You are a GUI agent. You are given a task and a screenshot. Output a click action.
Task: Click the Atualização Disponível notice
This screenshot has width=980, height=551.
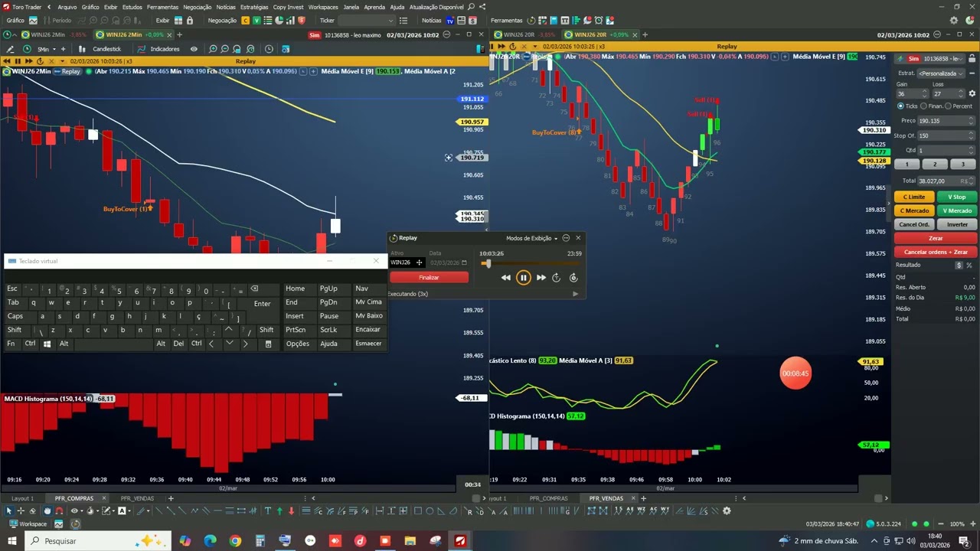[x=436, y=7]
